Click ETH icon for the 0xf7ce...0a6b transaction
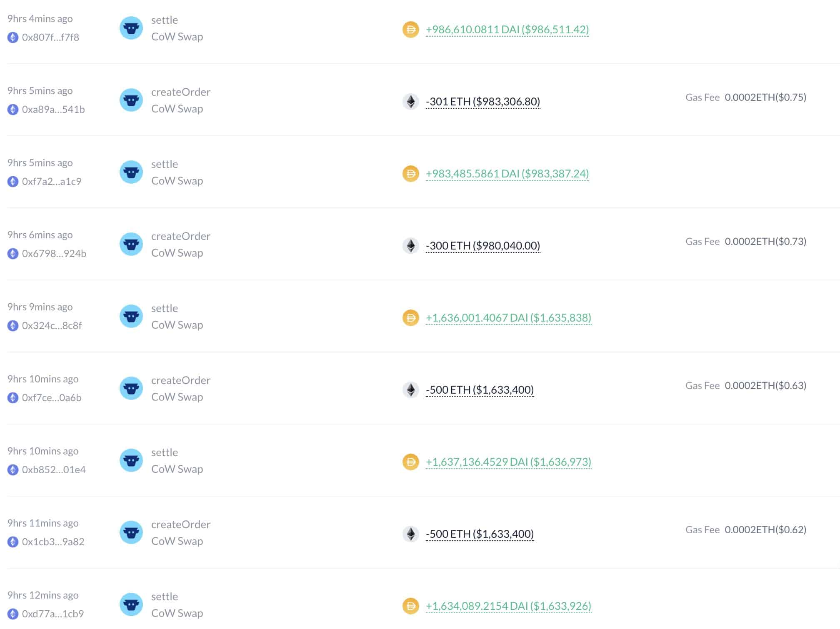840x629 pixels. click(410, 390)
